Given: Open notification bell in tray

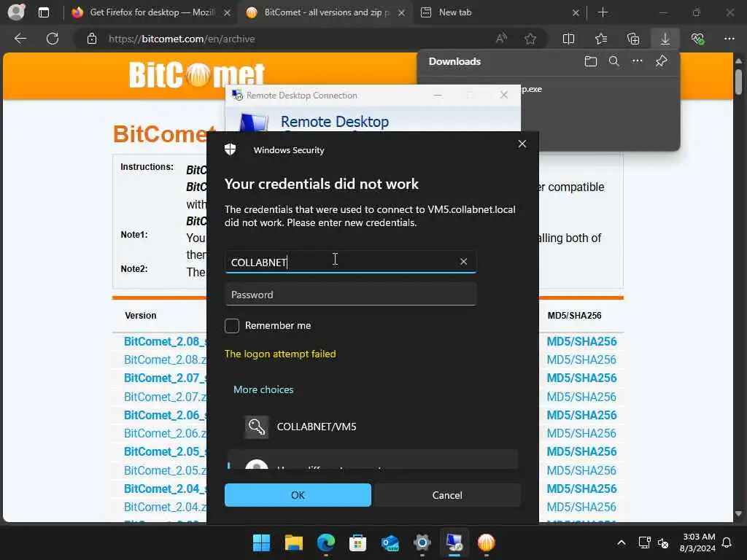Looking at the screenshot, I should (x=727, y=542).
